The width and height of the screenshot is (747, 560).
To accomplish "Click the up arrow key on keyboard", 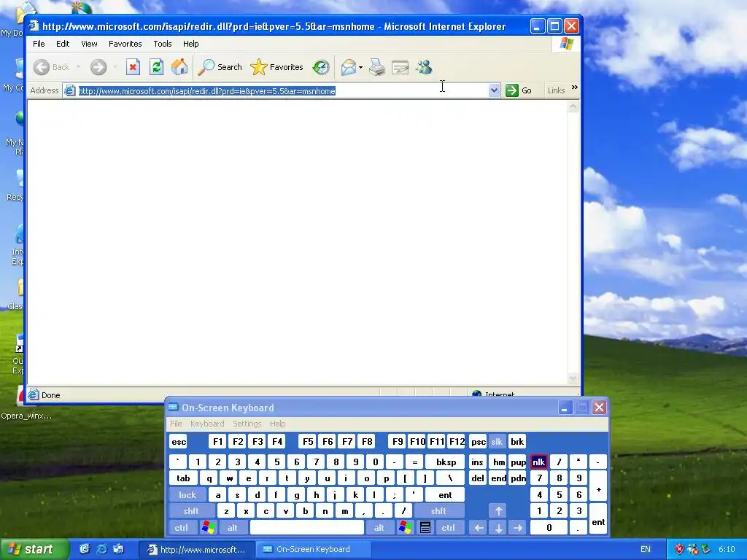I will point(498,511).
